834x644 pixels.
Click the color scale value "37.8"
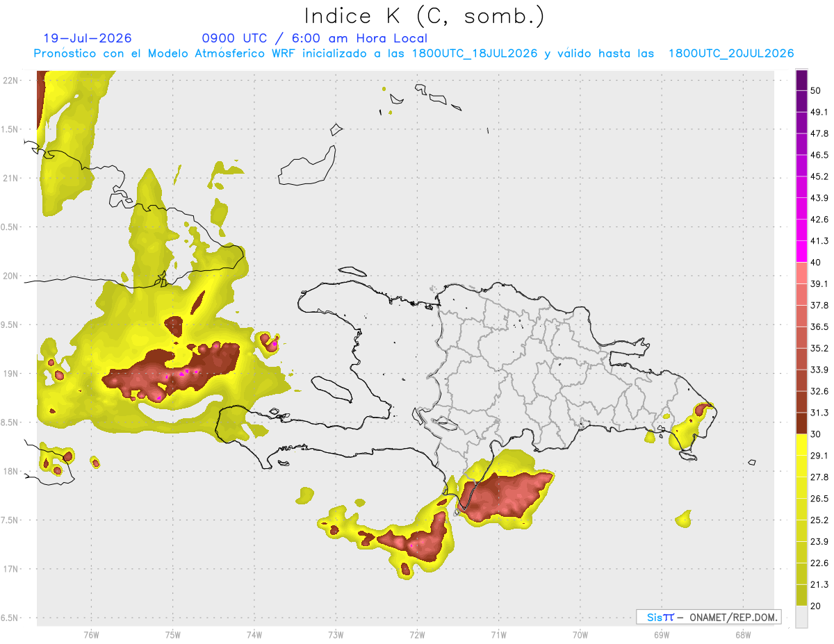coord(819,305)
